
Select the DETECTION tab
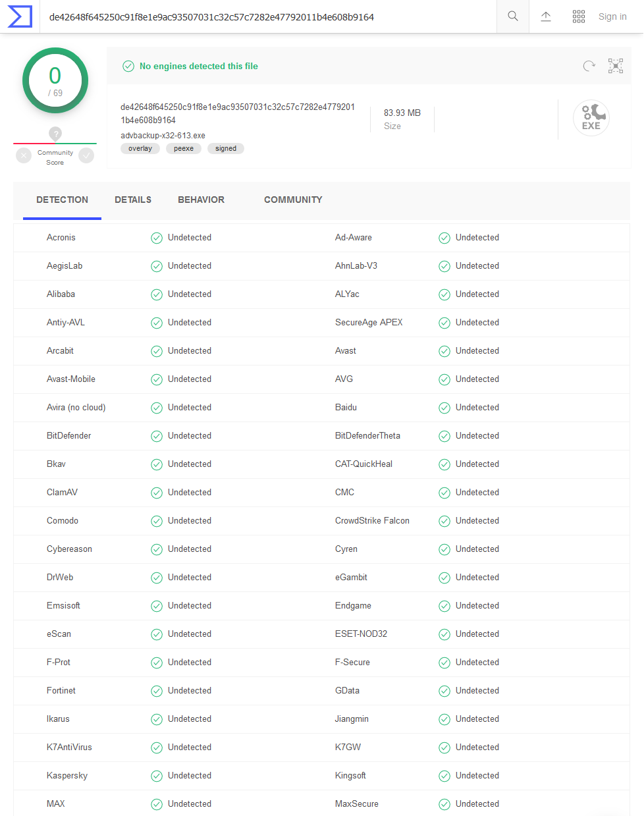coord(62,200)
